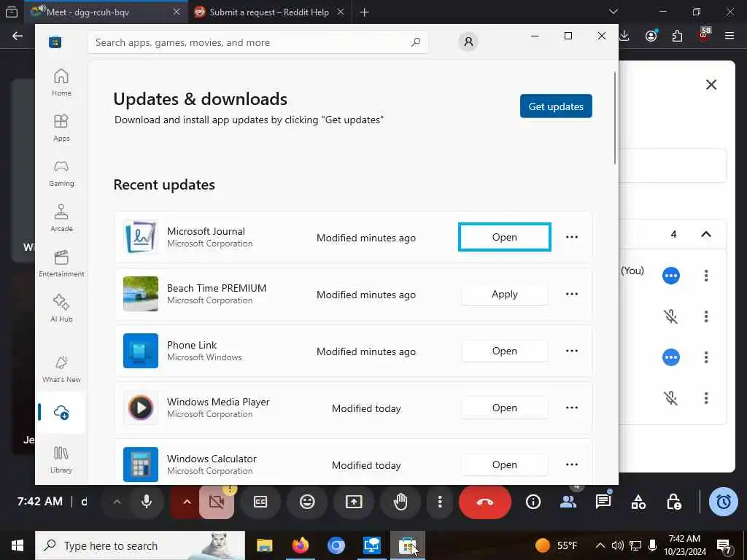Image resolution: width=747 pixels, height=560 pixels.
Task: Click the Store search apps input field
Action: pyautogui.click(x=258, y=42)
